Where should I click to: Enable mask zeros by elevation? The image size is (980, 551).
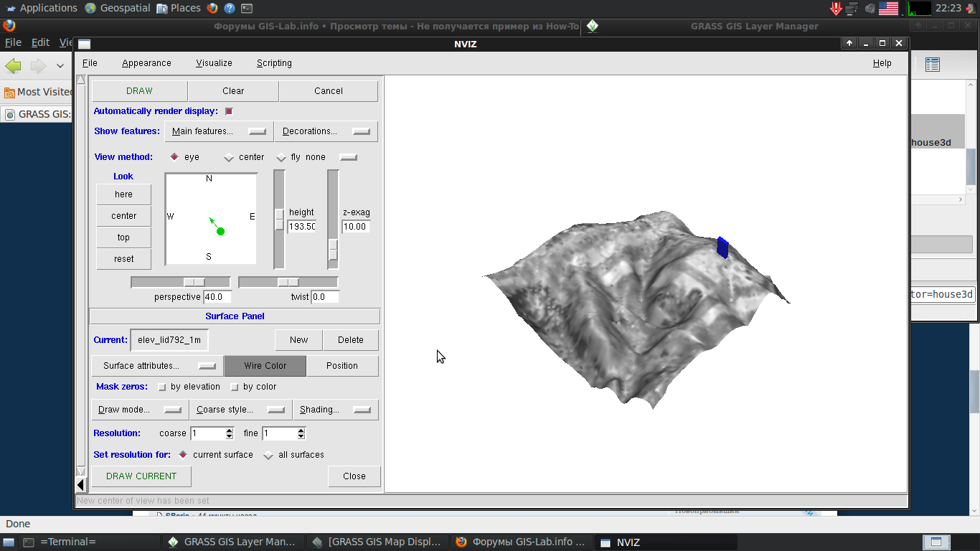coord(162,387)
